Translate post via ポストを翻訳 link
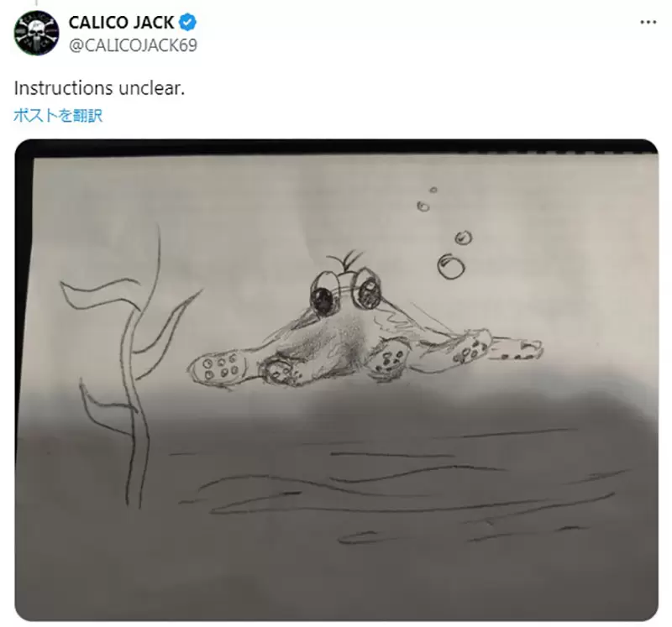Screen dimensions: 672x627 pos(58,115)
